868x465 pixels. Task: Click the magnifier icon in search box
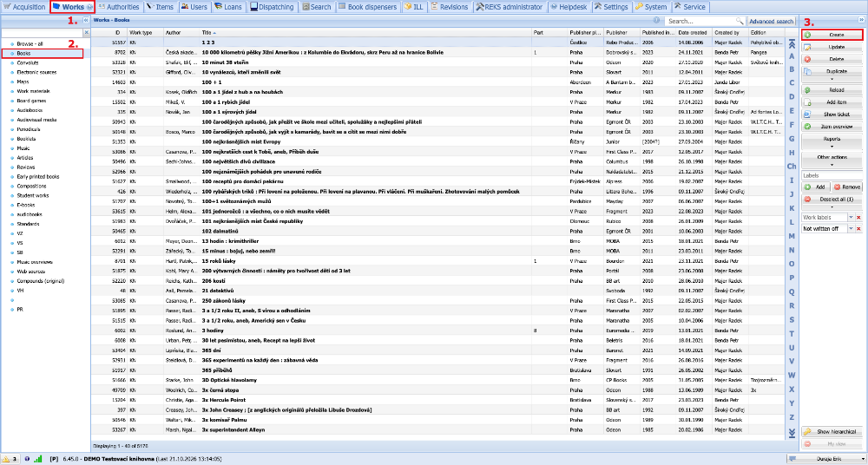[739, 21]
